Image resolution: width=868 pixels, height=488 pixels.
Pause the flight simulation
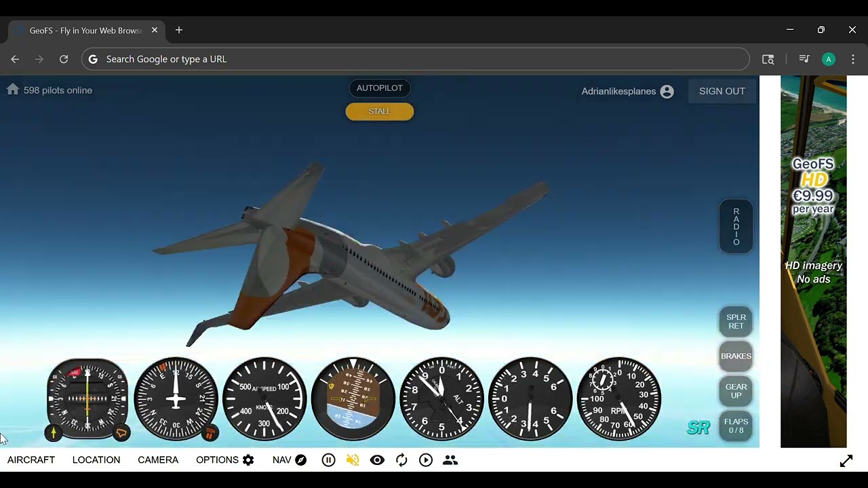(x=328, y=460)
